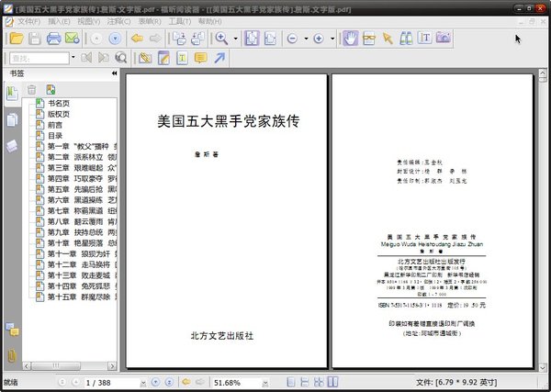Select the 书名页 bookmark
The image size is (551, 392).
[59, 103]
